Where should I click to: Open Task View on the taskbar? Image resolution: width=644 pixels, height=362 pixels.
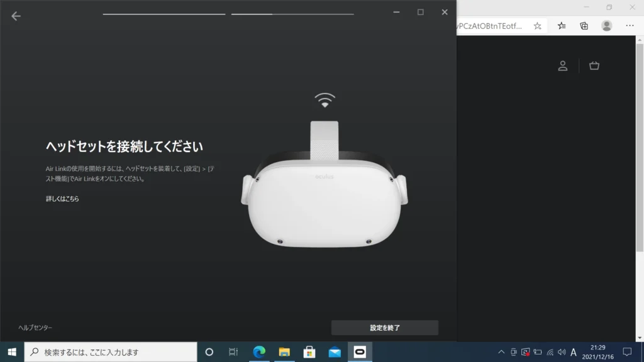(x=233, y=352)
